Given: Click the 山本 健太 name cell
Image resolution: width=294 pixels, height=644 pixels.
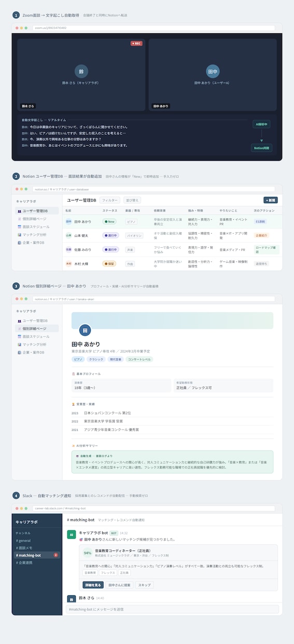Looking at the screenshot, I should [81, 235].
